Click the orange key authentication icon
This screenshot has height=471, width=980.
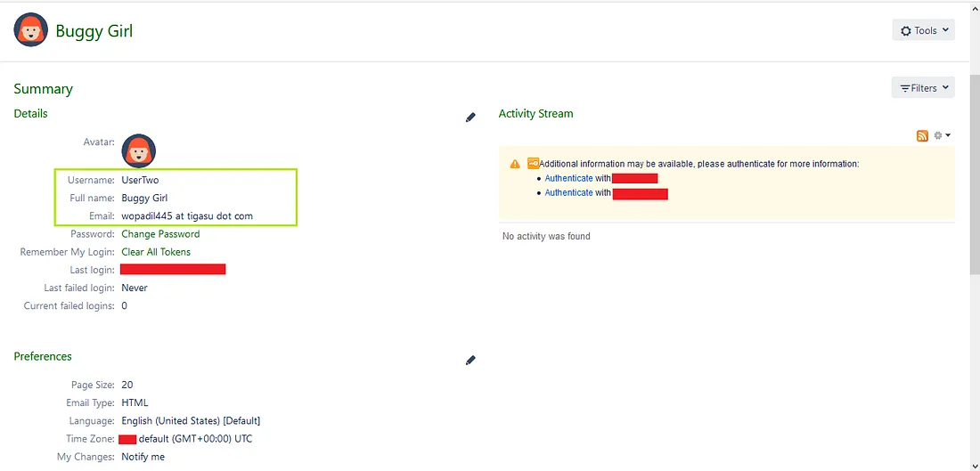pos(533,164)
